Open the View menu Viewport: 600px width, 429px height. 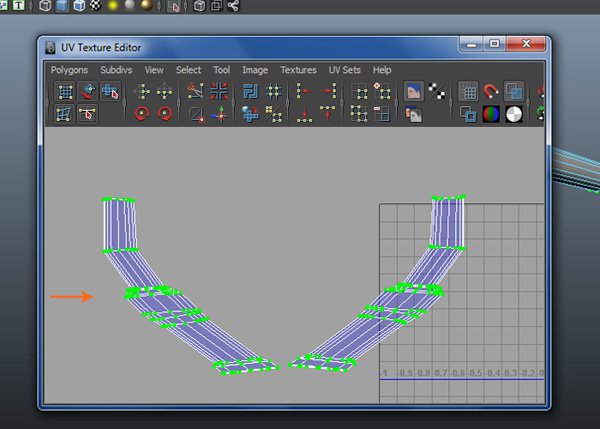point(154,70)
